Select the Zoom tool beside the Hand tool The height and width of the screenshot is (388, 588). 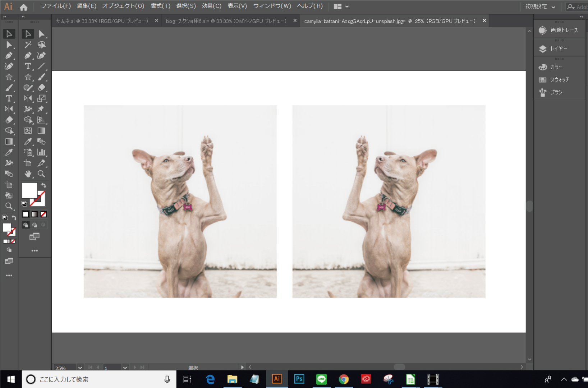pos(42,174)
